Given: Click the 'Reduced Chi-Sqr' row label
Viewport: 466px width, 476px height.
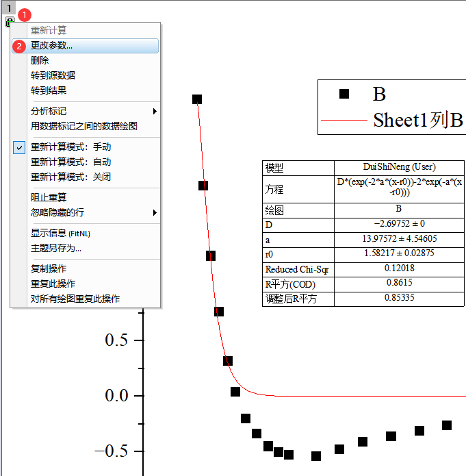Looking at the screenshot, I should click(297, 270).
